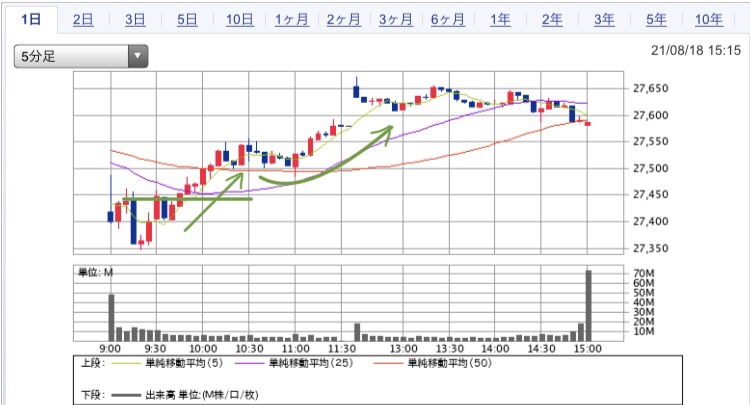Click the 21/08/18 15:15 timestamp
Viewport: 750px width, 405px height.
coord(695,50)
